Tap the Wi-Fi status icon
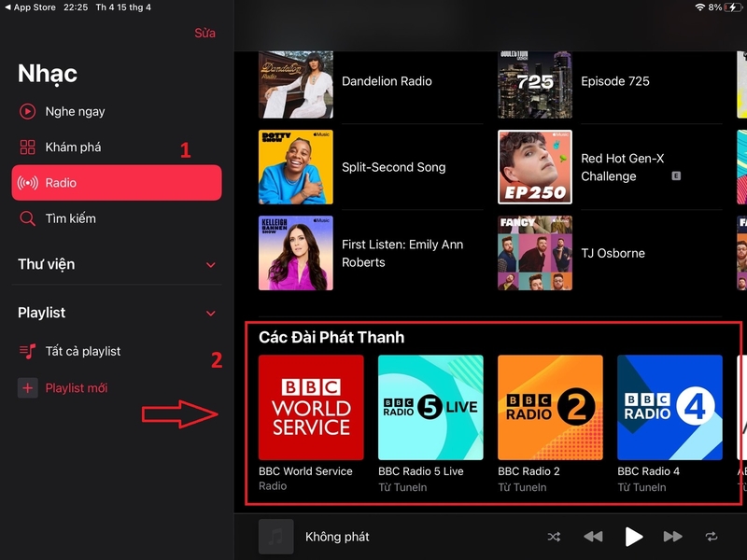 click(x=699, y=7)
